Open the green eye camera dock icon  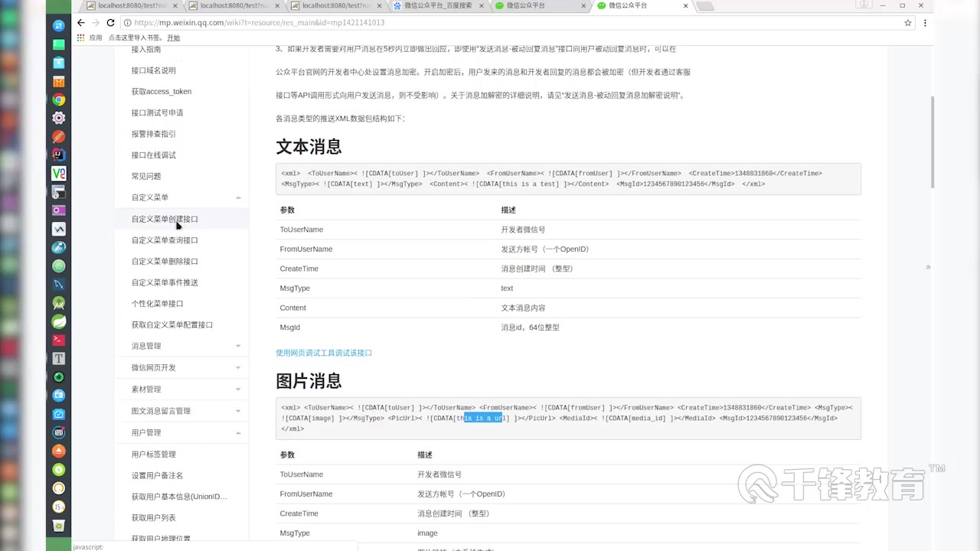click(59, 377)
